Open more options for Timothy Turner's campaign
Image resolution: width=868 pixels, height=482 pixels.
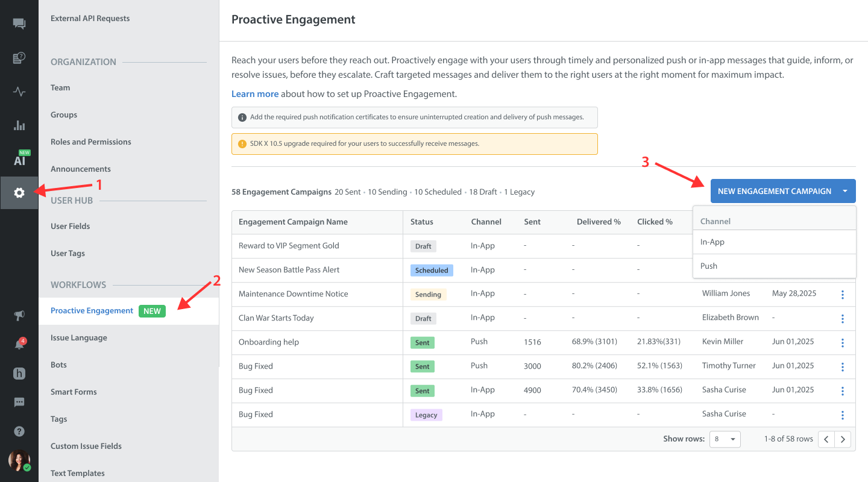843,367
